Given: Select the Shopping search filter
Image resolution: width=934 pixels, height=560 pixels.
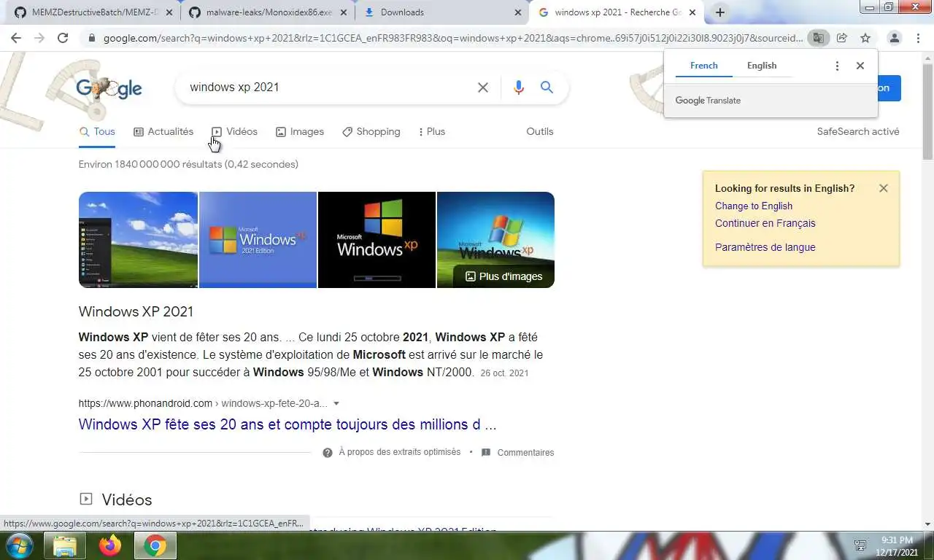Looking at the screenshot, I should 371,132.
